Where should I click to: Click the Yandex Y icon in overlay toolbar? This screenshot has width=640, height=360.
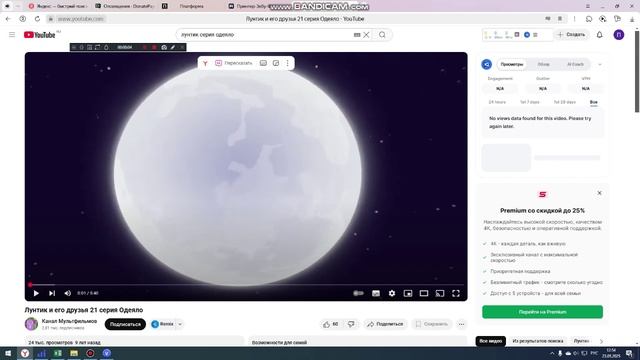(205, 63)
